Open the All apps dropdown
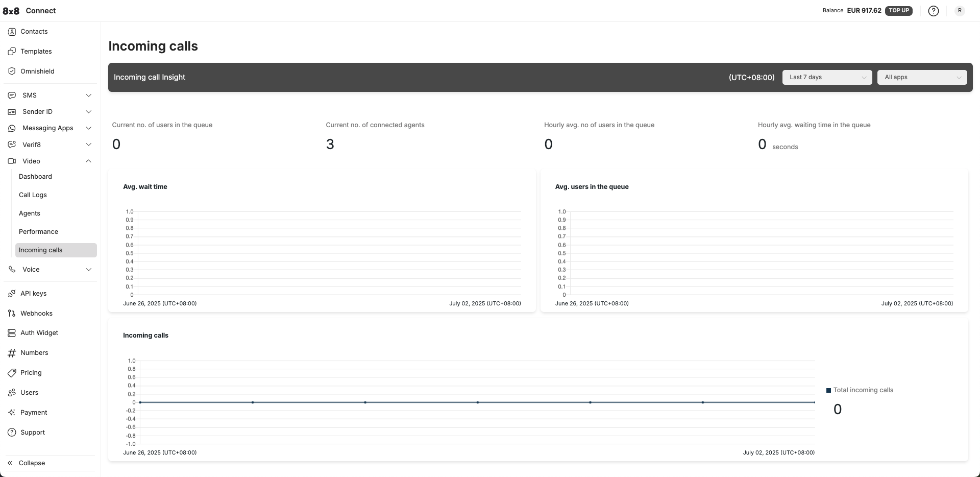Screen dimensions: 980x477 point(922,78)
